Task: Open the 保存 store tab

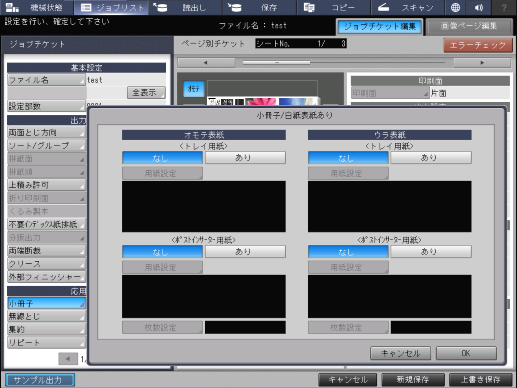Action: 260,7
